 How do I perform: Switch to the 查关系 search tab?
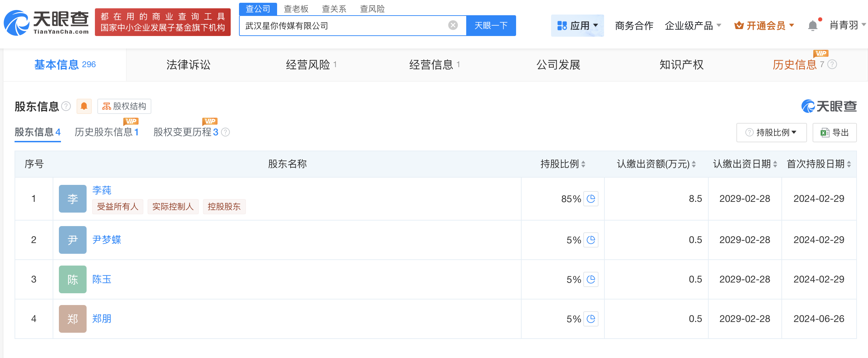[x=334, y=9]
